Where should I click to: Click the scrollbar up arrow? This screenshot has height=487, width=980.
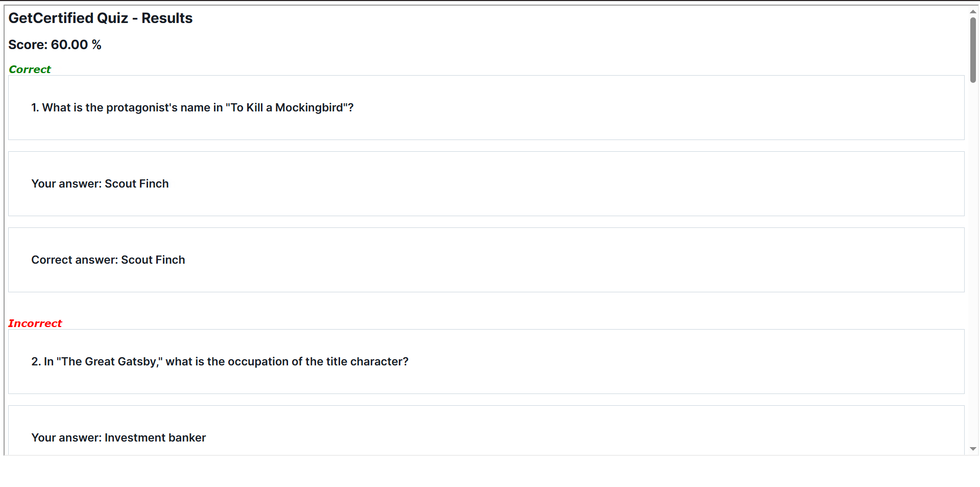tap(973, 11)
